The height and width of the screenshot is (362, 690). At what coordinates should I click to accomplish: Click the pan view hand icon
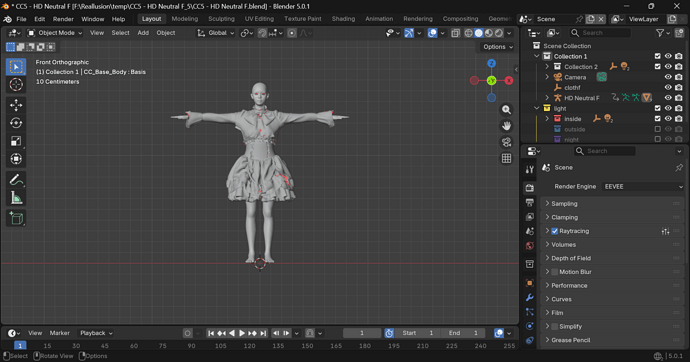coord(506,126)
